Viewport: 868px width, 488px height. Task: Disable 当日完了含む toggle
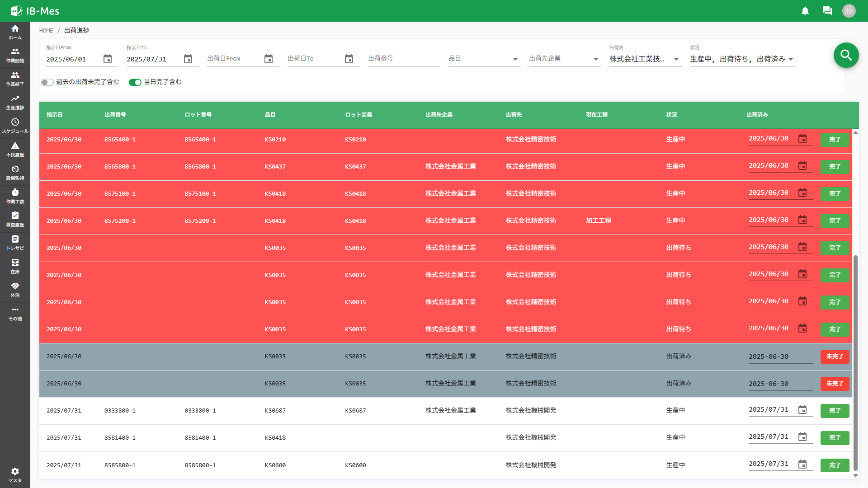click(x=135, y=82)
